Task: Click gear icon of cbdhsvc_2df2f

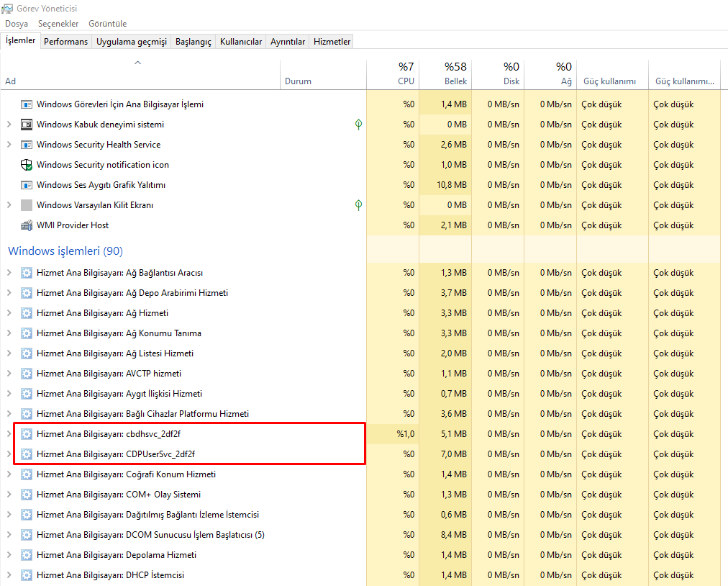Action: [27, 434]
